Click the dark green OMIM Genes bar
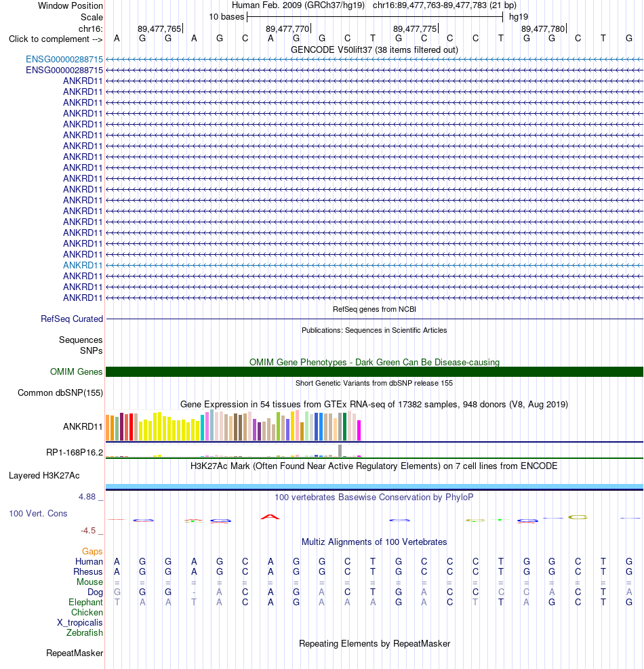 click(374, 371)
